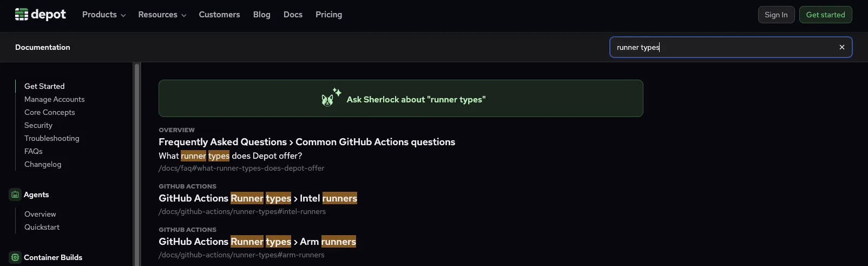Screen dimensions: 868x266
Task: Open the Blog page
Action: (261, 15)
